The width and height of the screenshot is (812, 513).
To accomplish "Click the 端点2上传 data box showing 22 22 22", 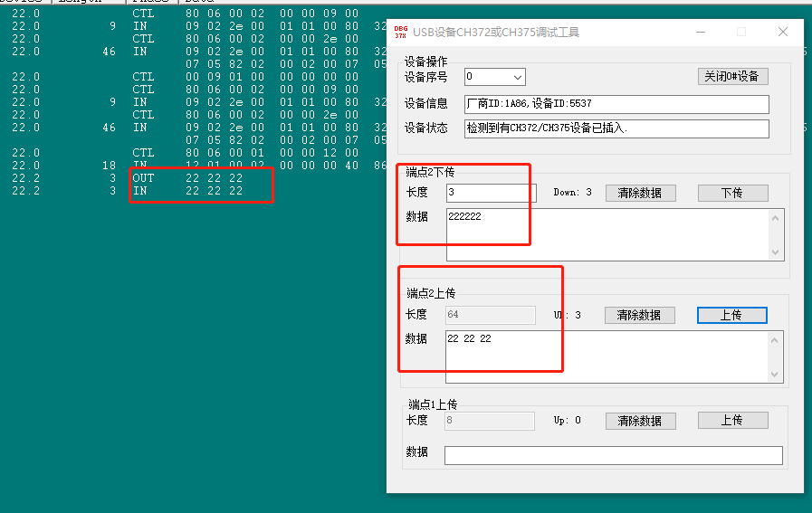I will click(x=607, y=356).
